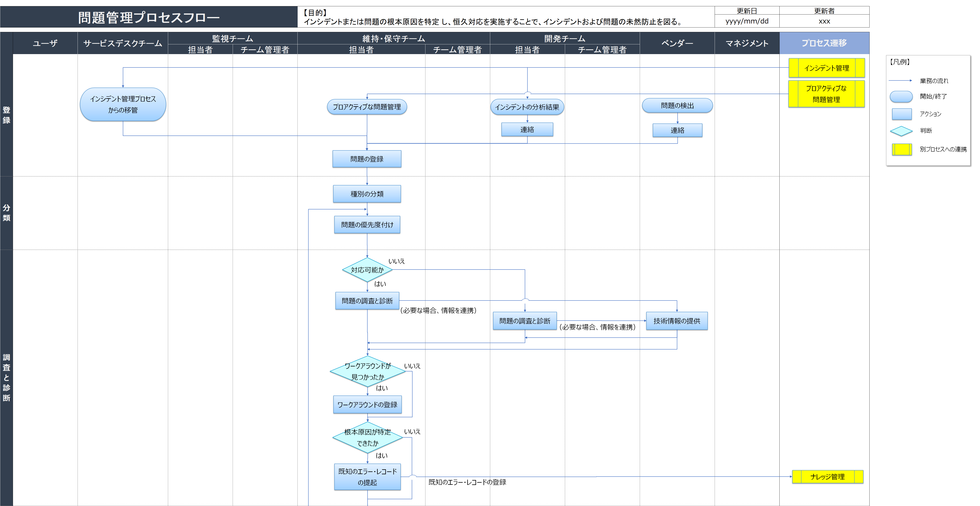This screenshot has width=980, height=506.
Task: Select the 業務の流れ legend arrow
Action: (900, 80)
